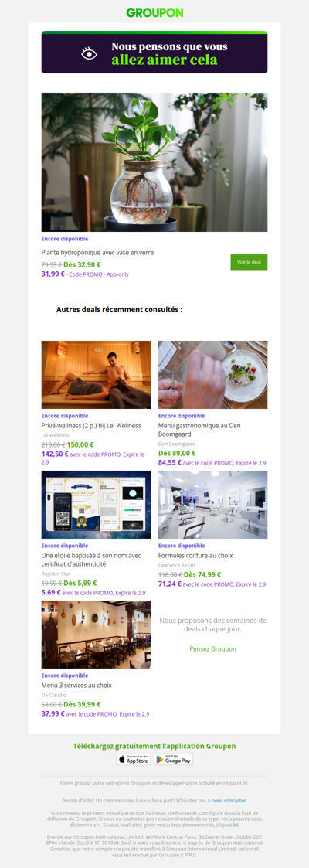Open the Da Claudio restaurant thumbnail

coord(97,635)
